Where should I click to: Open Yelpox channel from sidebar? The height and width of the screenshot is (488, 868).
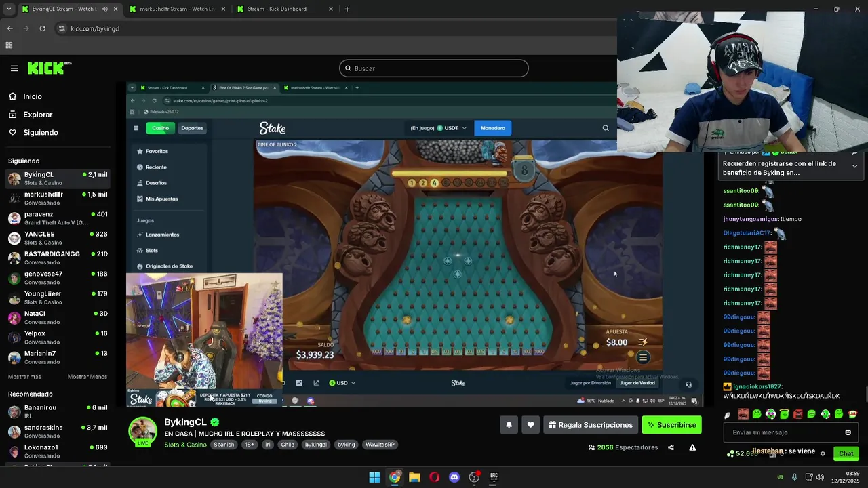58,338
